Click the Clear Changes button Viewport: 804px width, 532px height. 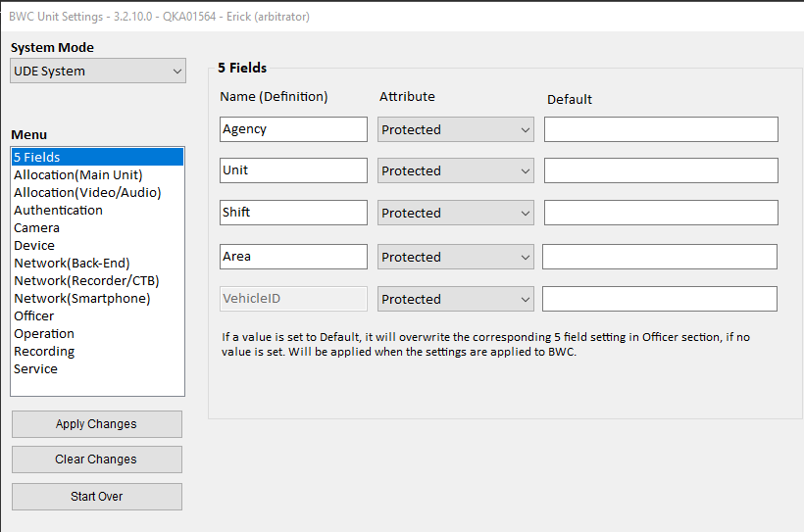(97, 459)
